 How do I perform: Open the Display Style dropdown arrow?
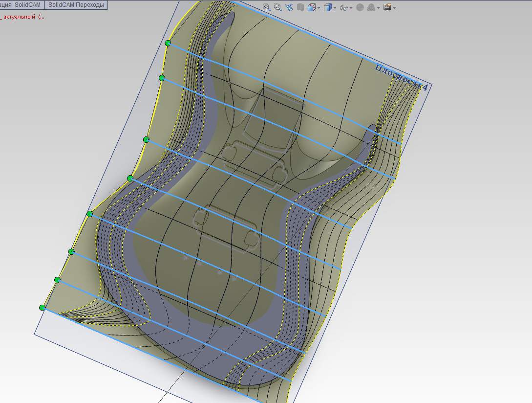pyautogui.click(x=335, y=8)
